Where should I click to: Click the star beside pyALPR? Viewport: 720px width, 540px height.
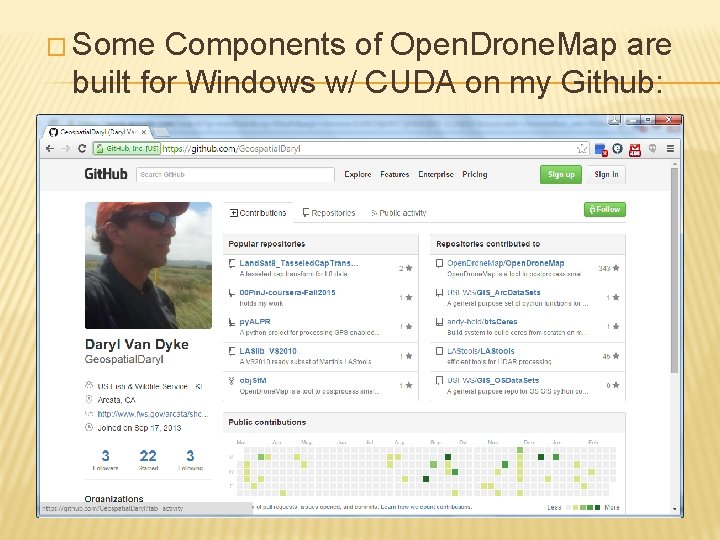409,326
